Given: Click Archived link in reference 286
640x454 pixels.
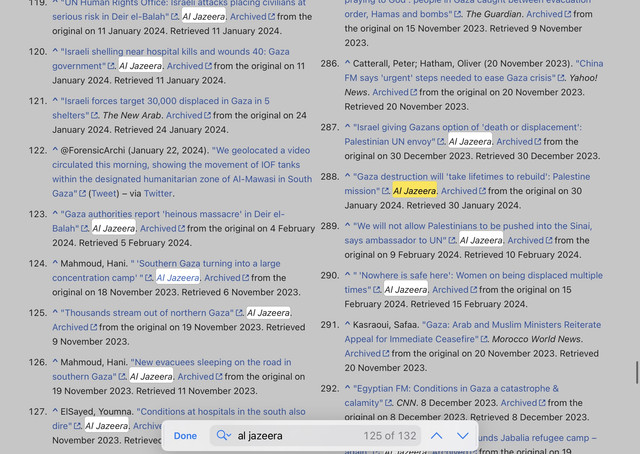Looking at the screenshot, I should pyautogui.click(x=395, y=92).
